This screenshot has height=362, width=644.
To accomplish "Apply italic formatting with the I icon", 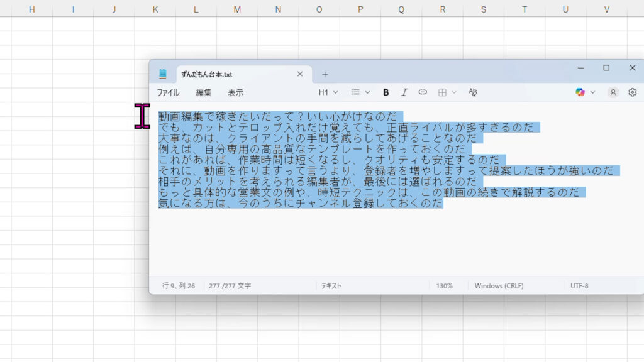I will 404,92.
